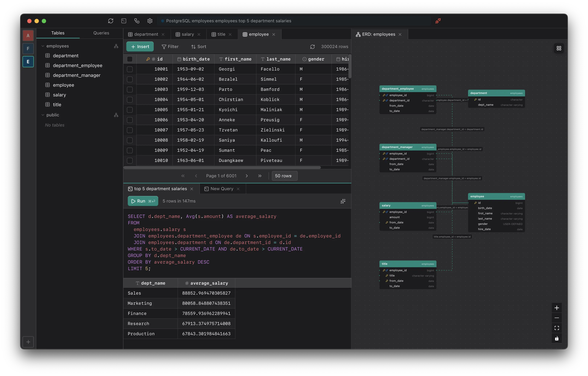This screenshot has height=376, width=588.
Task: Open the SQL console terminal icon
Action: point(124,21)
